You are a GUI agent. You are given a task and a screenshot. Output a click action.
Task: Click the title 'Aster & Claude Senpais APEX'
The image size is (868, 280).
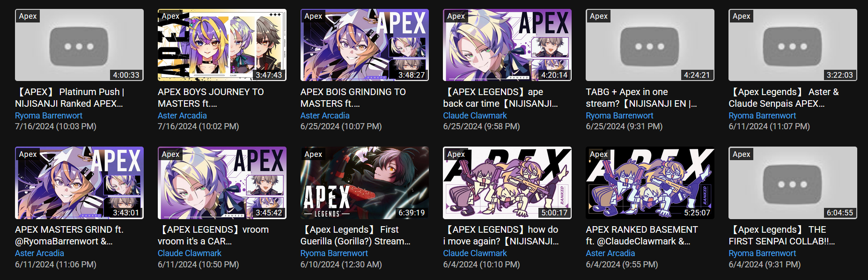(784, 97)
